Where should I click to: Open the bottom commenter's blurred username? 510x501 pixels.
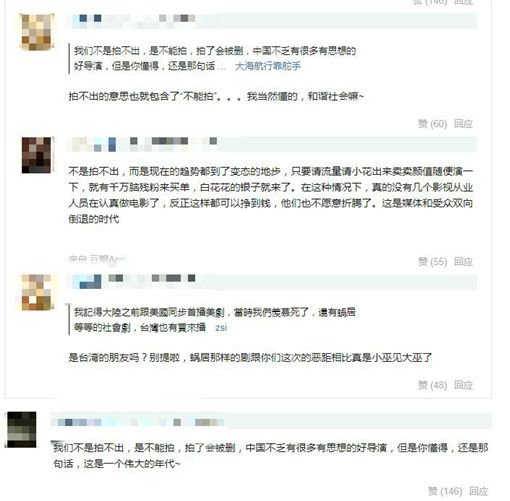click(x=138, y=422)
